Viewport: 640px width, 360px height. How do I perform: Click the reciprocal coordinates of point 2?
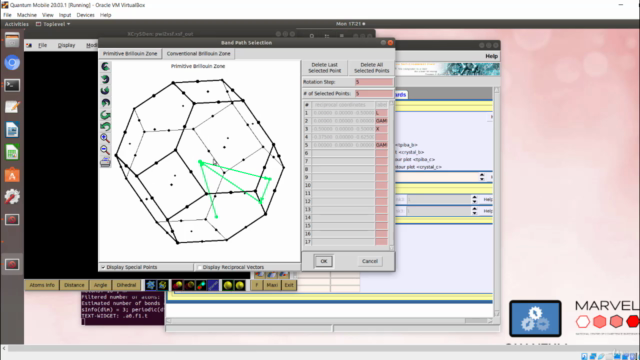pyautogui.click(x=343, y=121)
